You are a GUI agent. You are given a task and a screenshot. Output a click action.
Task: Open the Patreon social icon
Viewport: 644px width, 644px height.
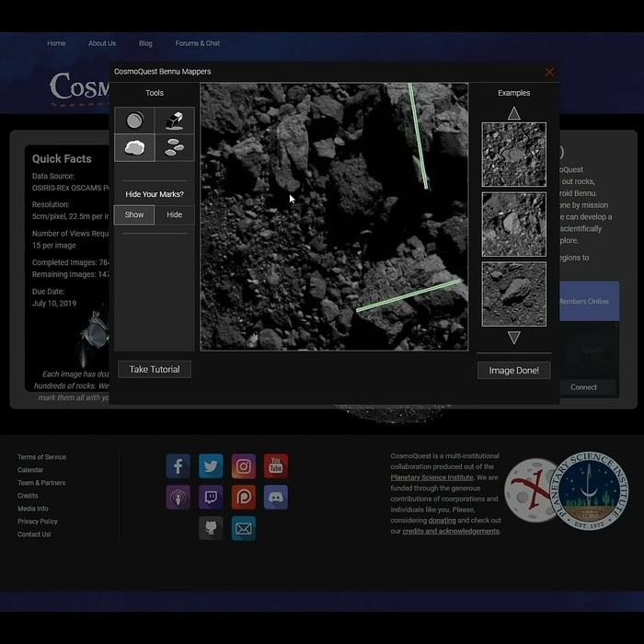click(x=243, y=498)
